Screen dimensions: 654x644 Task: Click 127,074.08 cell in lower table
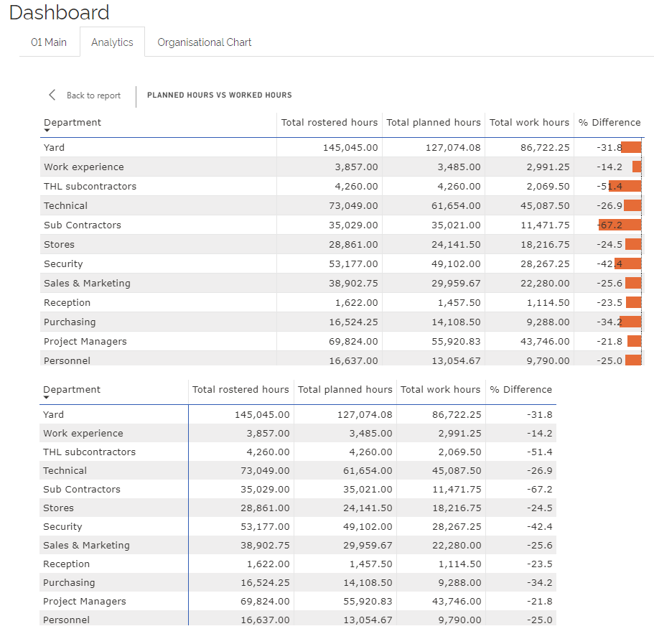(365, 414)
